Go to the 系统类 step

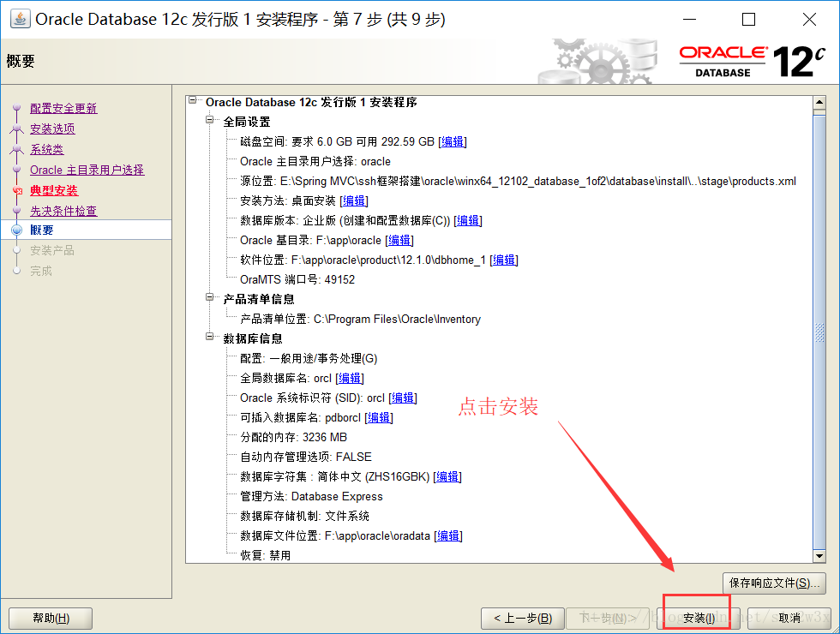pos(46,149)
